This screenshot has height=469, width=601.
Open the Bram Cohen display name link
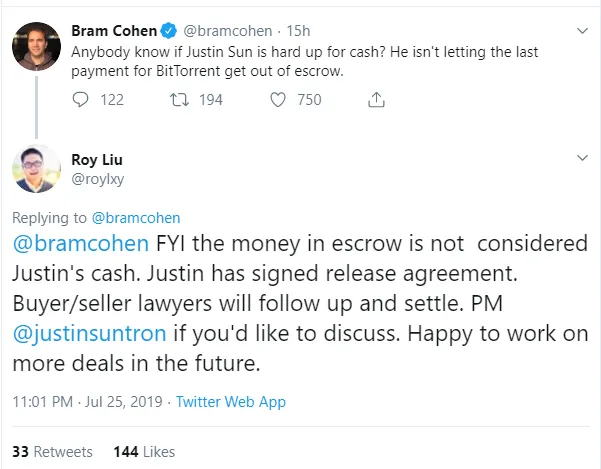[115, 30]
